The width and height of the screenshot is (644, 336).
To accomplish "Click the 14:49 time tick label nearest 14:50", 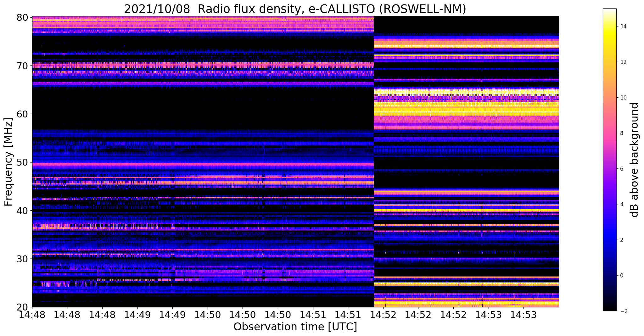I will click(x=172, y=315).
